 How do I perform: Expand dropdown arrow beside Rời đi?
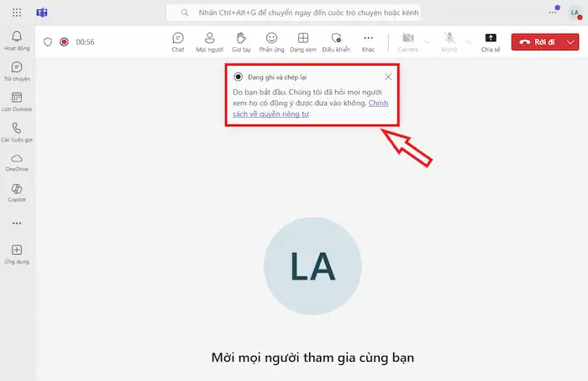tap(571, 41)
